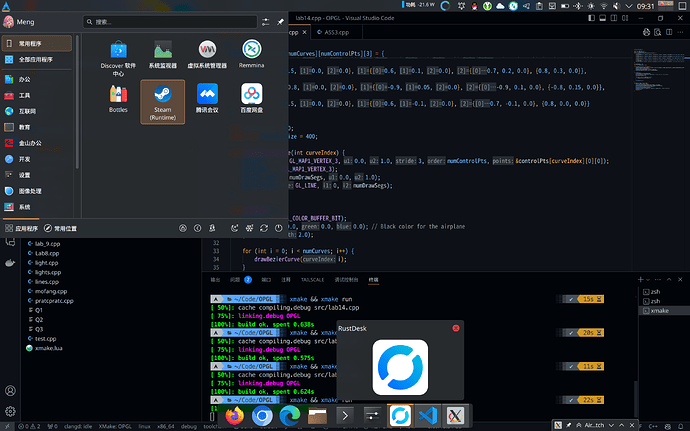The height and width of the screenshot is (431, 690).
Task: Click the sleep icon in launcher footer
Action: [x=235, y=228]
